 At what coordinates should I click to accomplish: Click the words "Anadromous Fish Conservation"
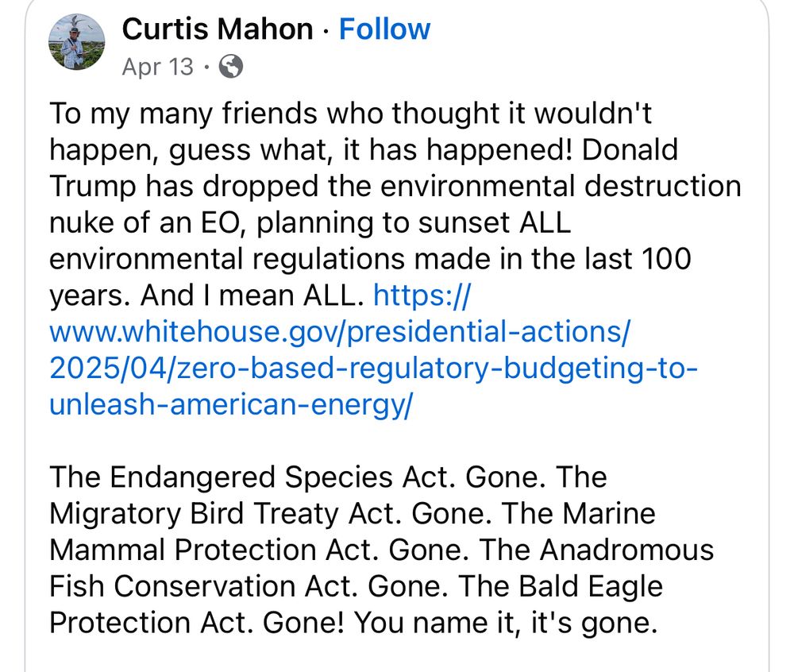coord(627,550)
